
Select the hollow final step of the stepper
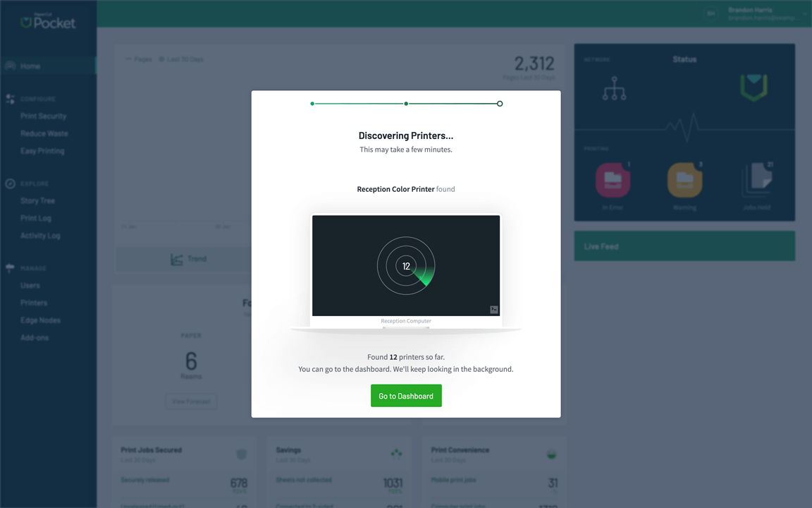click(x=500, y=104)
